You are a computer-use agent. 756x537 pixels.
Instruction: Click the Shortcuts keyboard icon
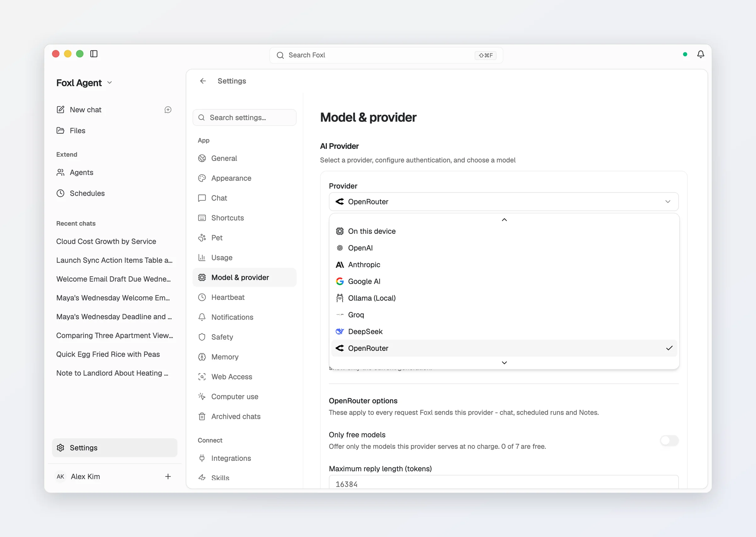pos(202,218)
